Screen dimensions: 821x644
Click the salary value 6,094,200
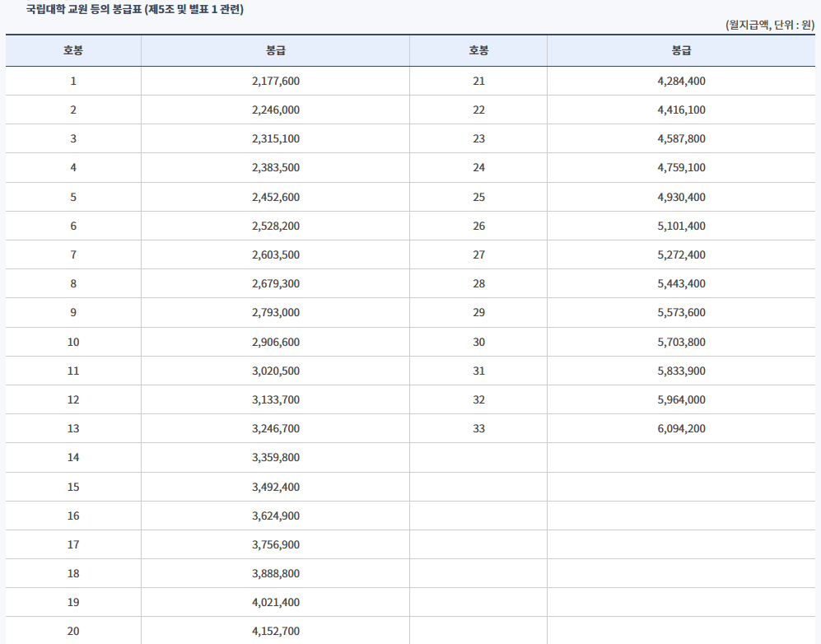[x=681, y=428]
